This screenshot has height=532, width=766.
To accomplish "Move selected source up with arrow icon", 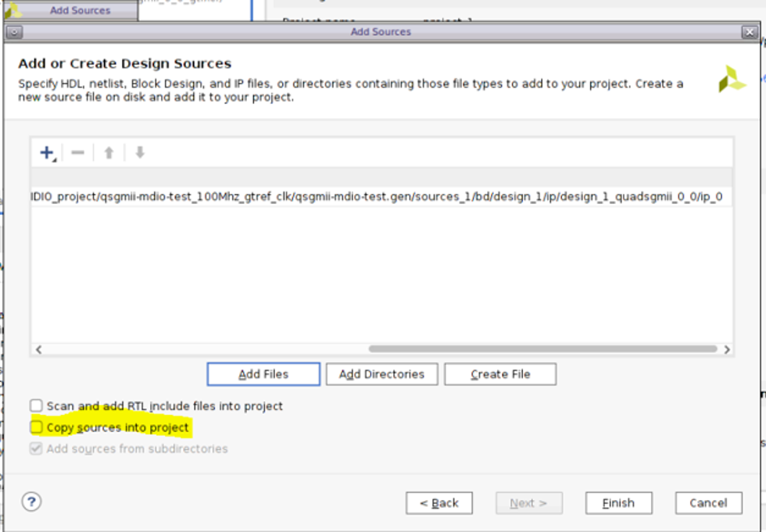I will tap(109, 153).
